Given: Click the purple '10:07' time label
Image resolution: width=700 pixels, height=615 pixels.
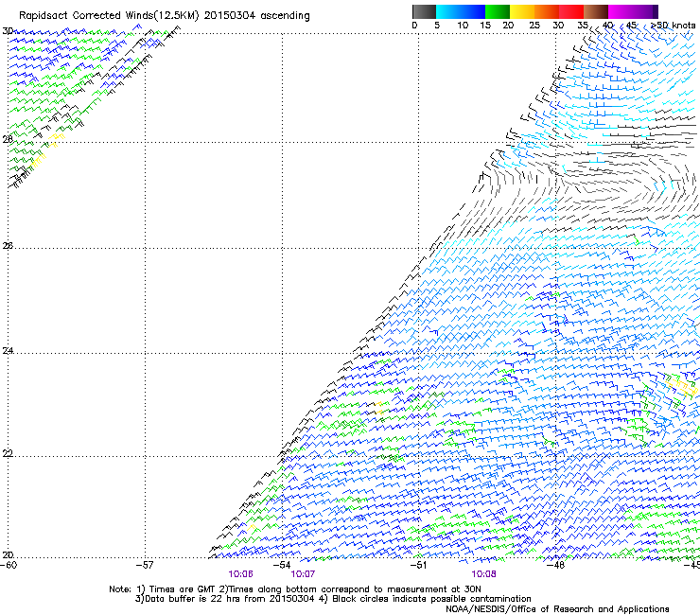Looking at the screenshot, I should point(303,574).
